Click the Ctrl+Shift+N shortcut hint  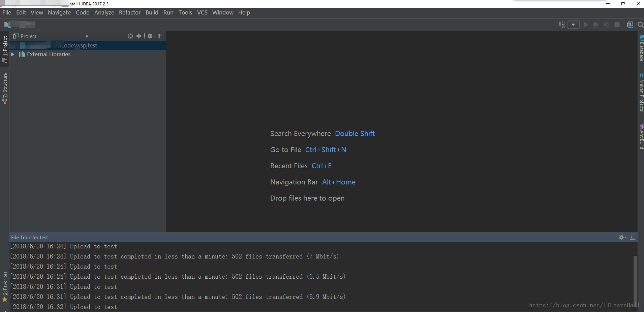point(326,150)
